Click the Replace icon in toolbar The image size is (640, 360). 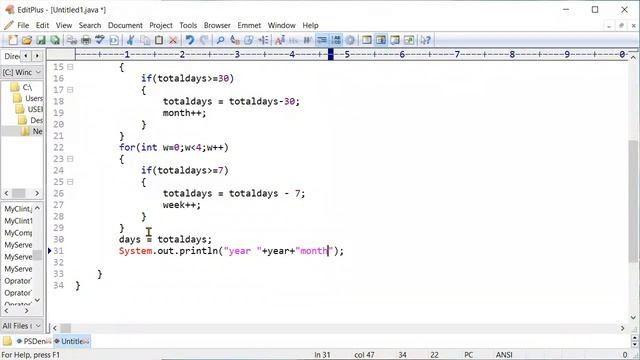point(235,40)
